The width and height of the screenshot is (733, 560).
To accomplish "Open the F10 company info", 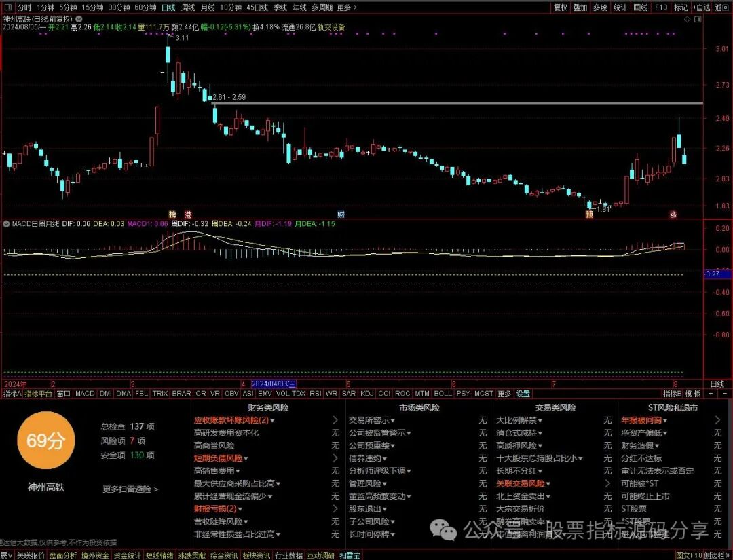I will [x=661, y=7].
